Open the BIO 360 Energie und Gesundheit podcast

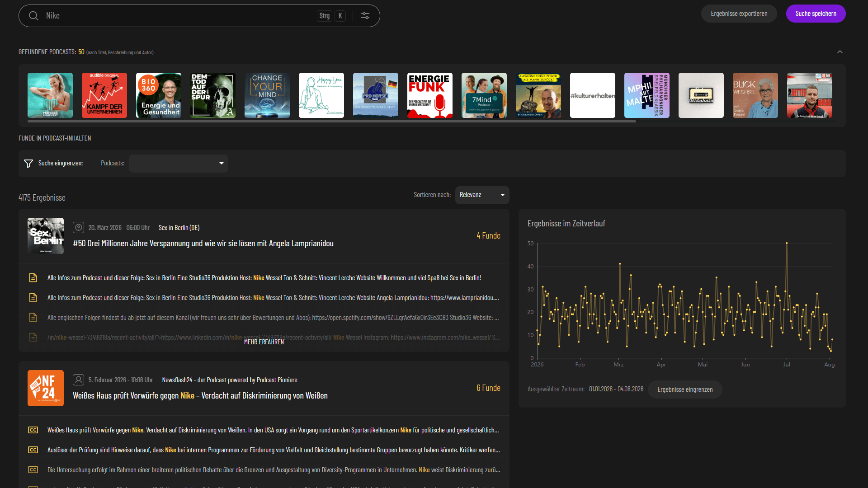159,95
